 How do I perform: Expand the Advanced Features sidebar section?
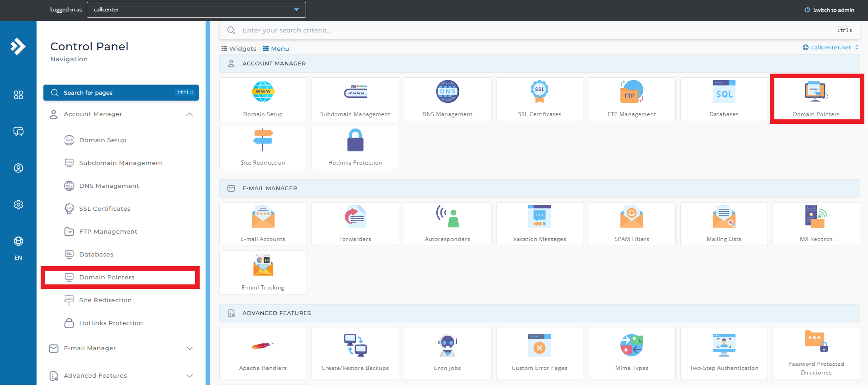pos(190,376)
